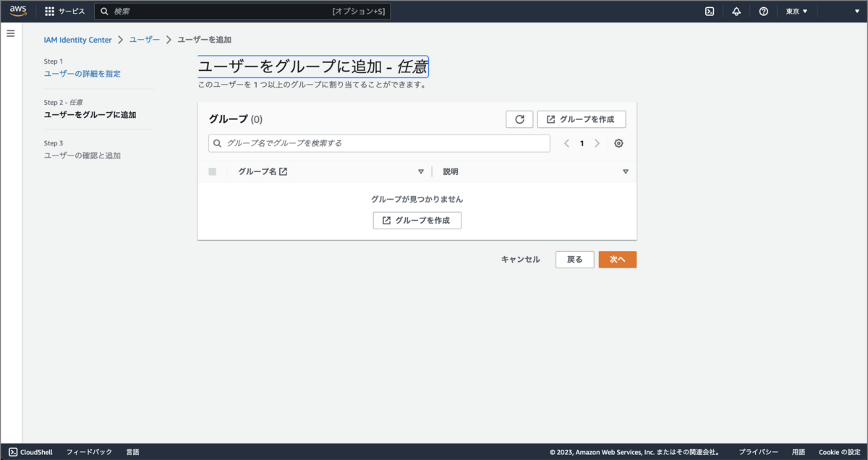This screenshot has height=460, width=868.
Task: Refresh the groups list
Action: (x=519, y=119)
